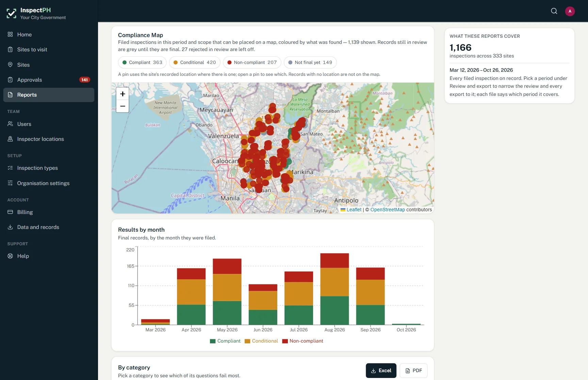Click the Home grid icon
Screen dimensions: 588x380
point(10,34)
